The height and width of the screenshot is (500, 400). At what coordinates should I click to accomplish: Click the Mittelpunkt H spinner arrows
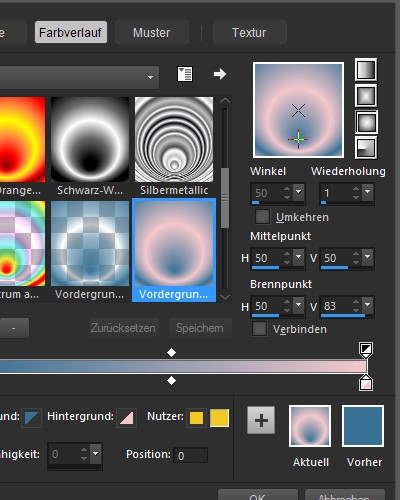pos(287,257)
